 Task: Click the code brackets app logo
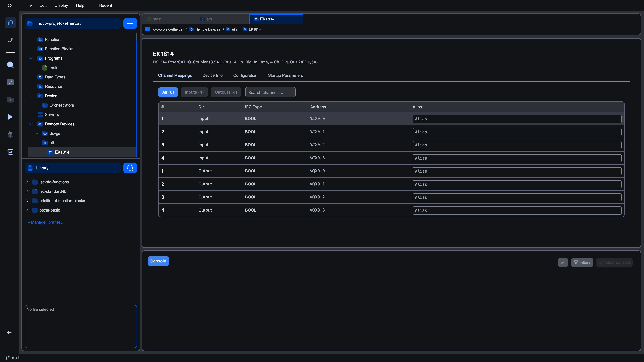pos(9,5)
